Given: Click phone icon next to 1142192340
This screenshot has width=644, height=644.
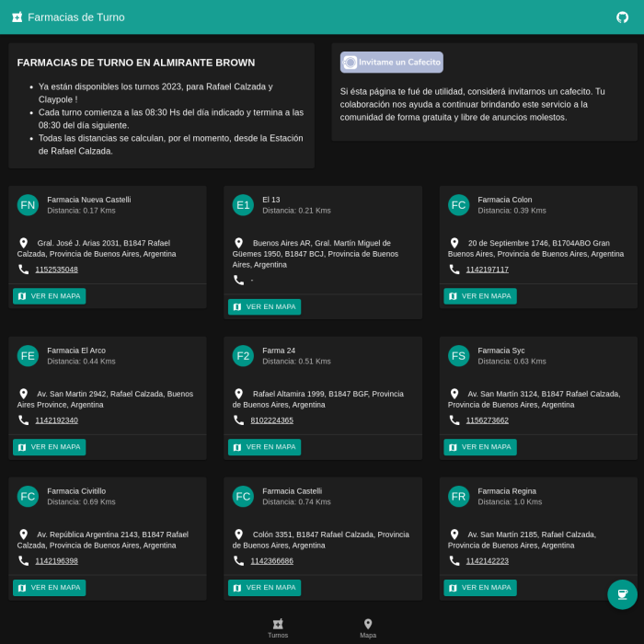Looking at the screenshot, I should click(x=23, y=420).
